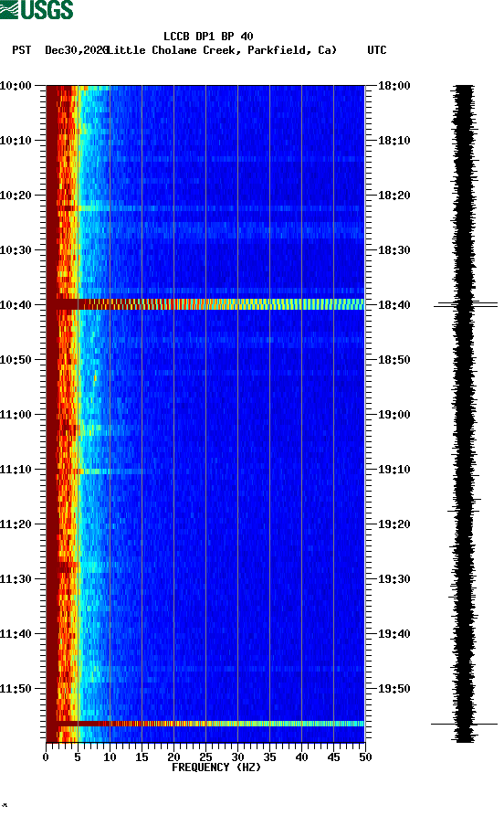Click the 10:10 PST time label
The height and width of the screenshot is (815, 504).
(16, 141)
